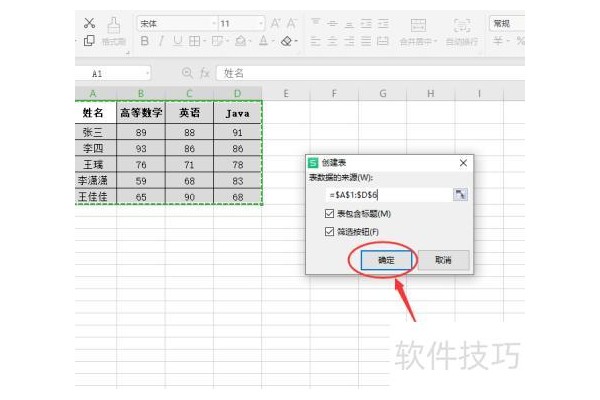Expand the Borders dropdown arrow
Screen dimensions: 600x400
[x=204, y=41]
